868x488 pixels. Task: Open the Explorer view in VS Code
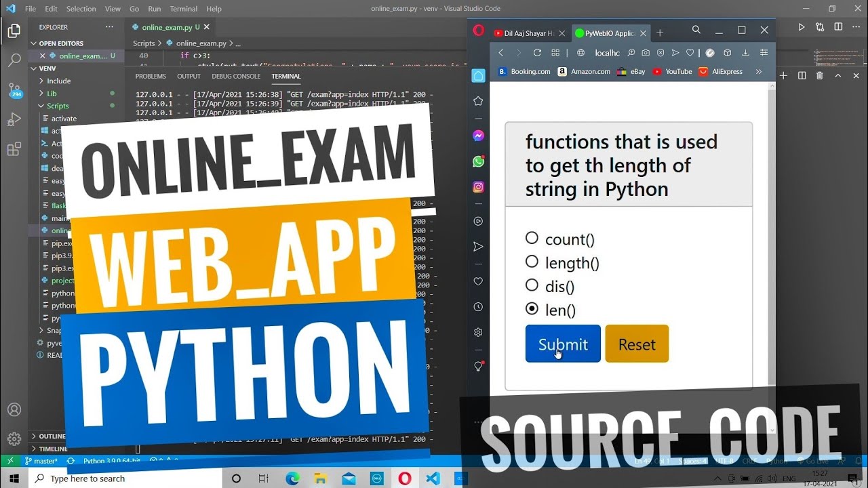click(14, 30)
